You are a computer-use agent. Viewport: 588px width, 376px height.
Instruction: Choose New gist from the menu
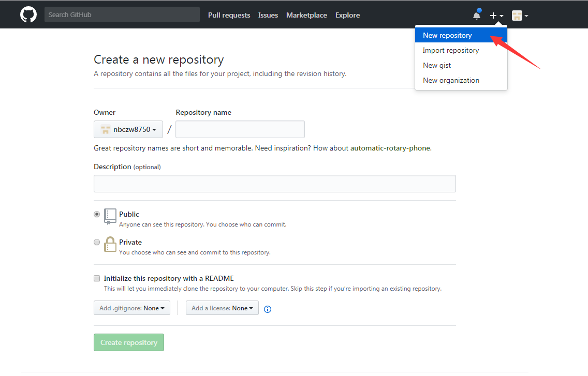pyautogui.click(x=461, y=65)
